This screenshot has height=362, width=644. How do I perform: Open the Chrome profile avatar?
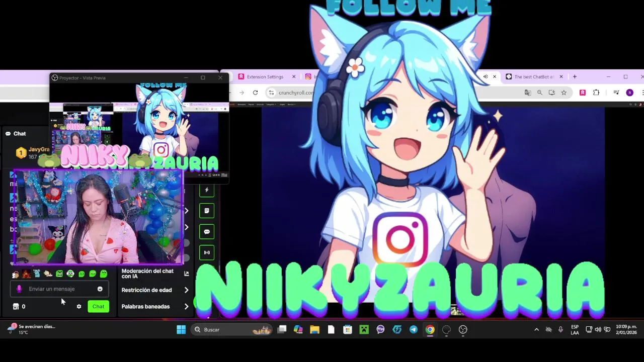[x=629, y=93]
